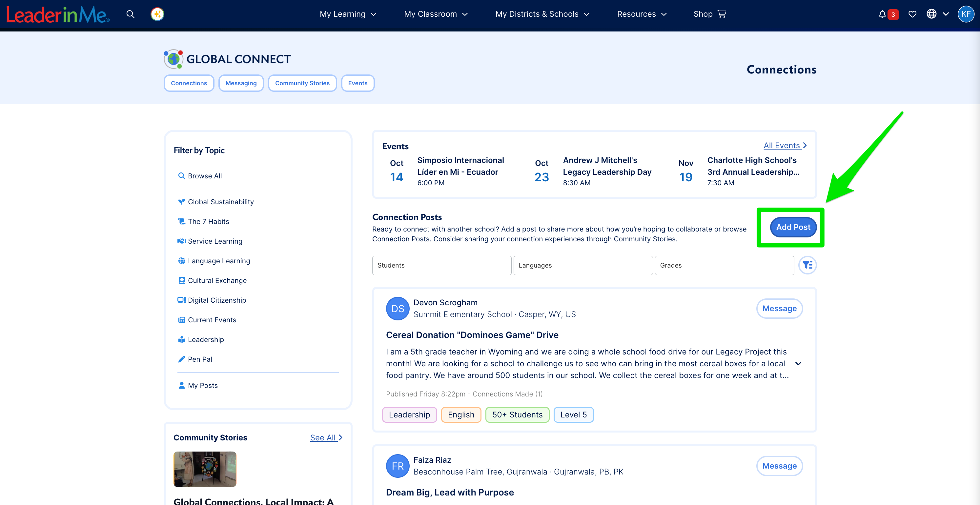
Task: Open the language globe icon
Action: (931, 14)
